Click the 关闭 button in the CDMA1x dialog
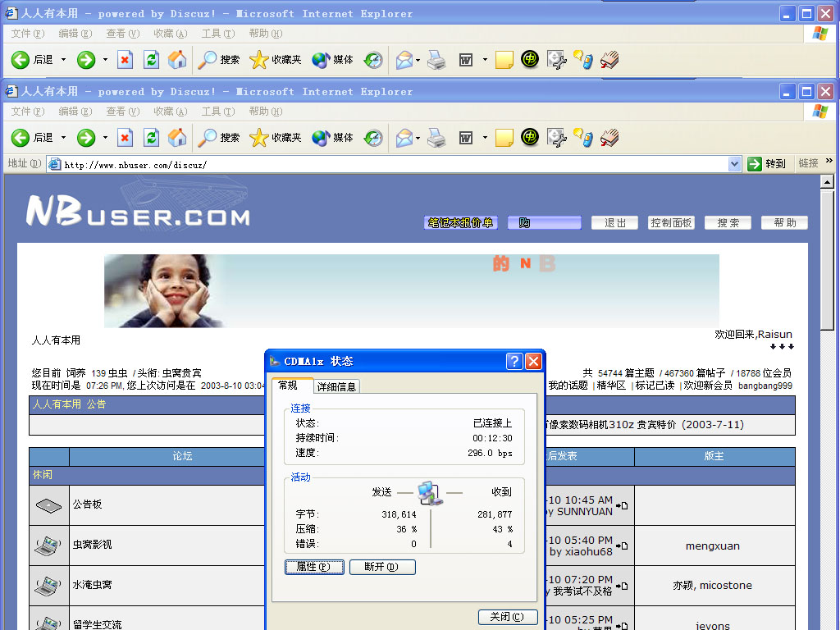 click(507, 617)
